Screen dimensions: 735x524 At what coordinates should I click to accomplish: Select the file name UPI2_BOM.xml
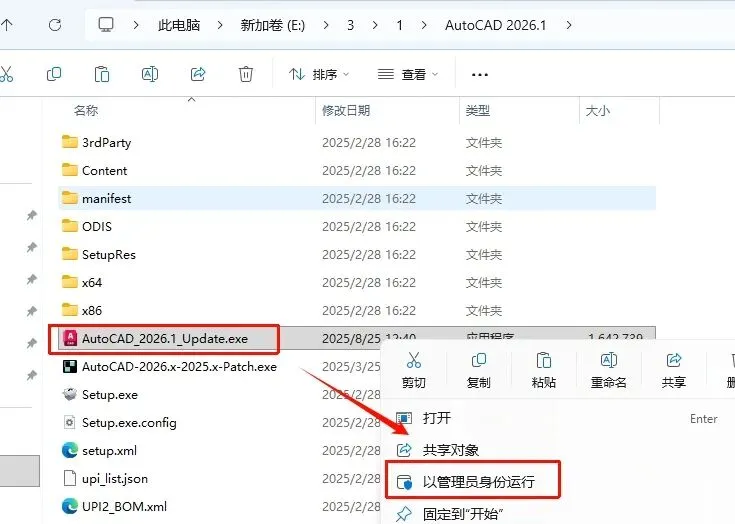(124, 506)
